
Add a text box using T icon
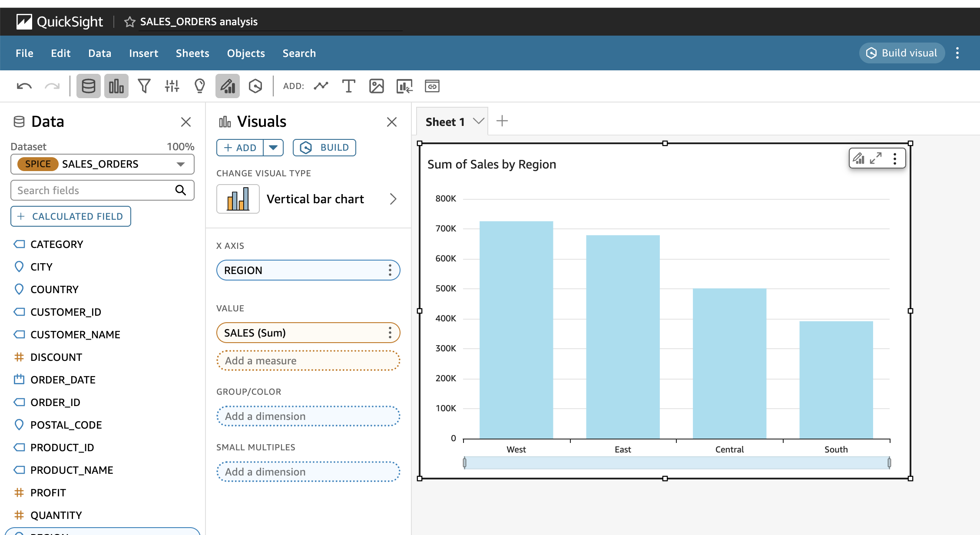[348, 86]
